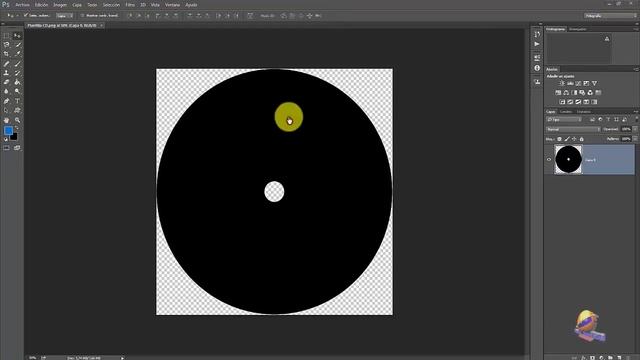Open the collapsed Actions panel icon
640x360 pixels.
pyautogui.click(x=537, y=44)
